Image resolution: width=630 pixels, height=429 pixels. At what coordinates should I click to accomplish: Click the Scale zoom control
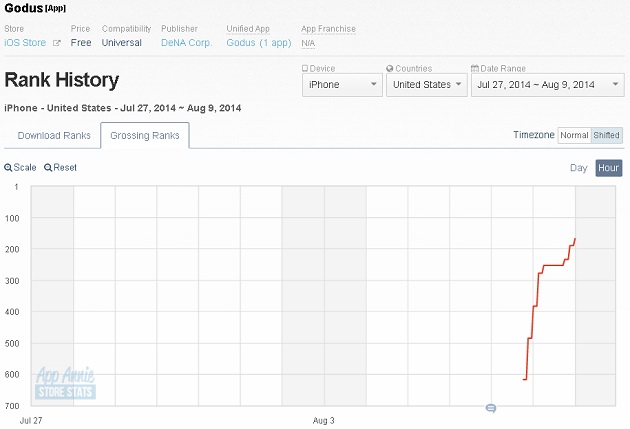pos(20,168)
